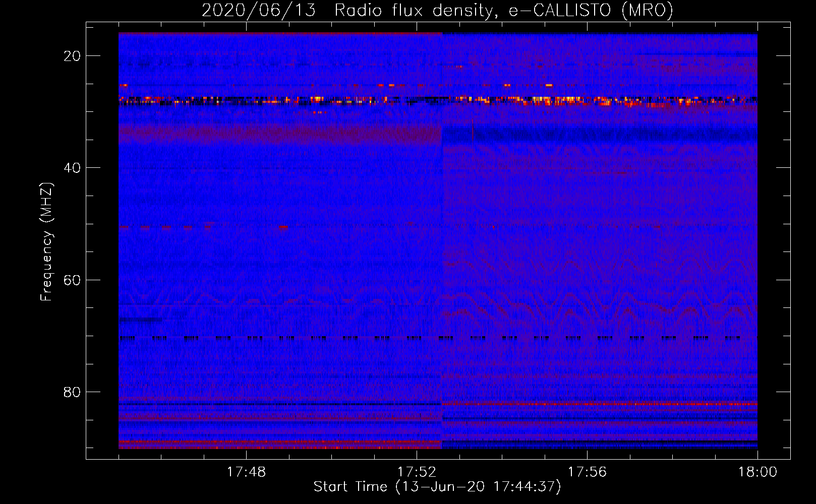Click the 'Start Time (13-Jun-20 17:44:37)' label
This screenshot has width=816, height=504.
(x=437, y=487)
